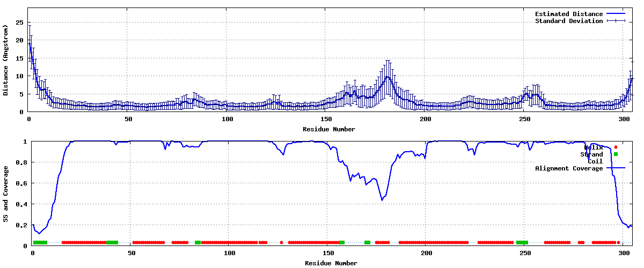644x268 pixels.
Task: Click x-axis tick '100' on coverage plot
Action: point(229,252)
